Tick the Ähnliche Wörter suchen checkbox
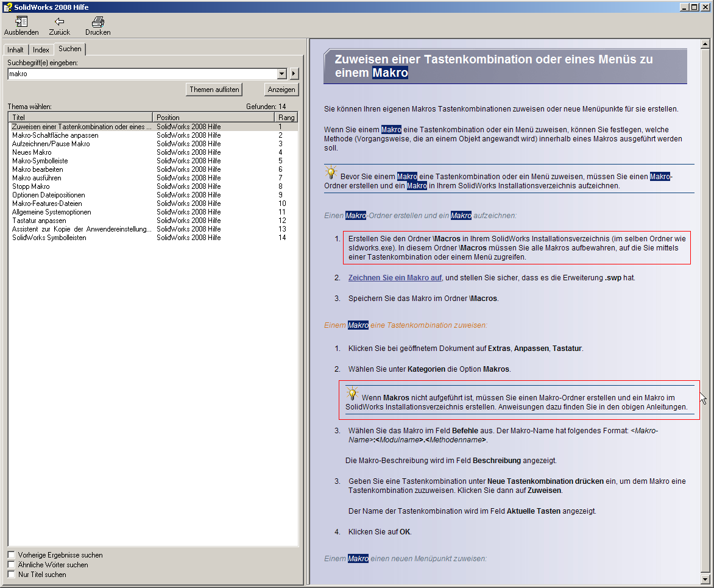 (12, 565)
